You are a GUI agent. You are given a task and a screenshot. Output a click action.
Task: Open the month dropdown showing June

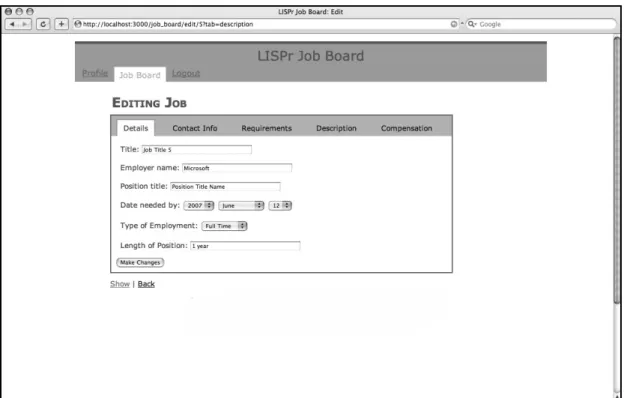[241, 205]
